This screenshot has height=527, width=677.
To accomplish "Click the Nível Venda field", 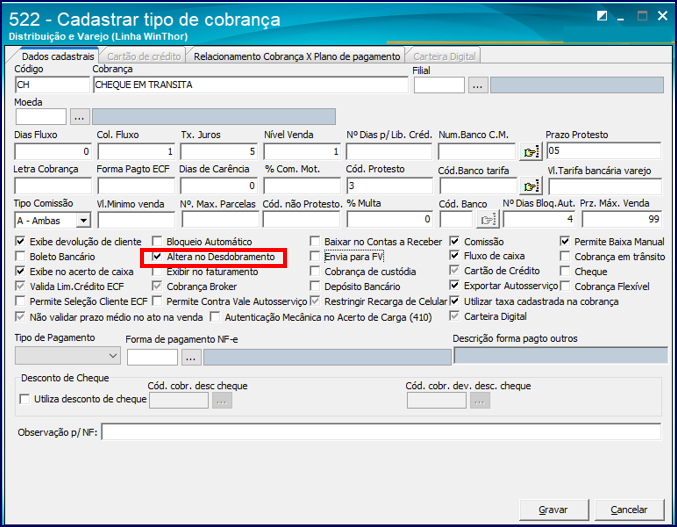I will click(x=302, y=152).
